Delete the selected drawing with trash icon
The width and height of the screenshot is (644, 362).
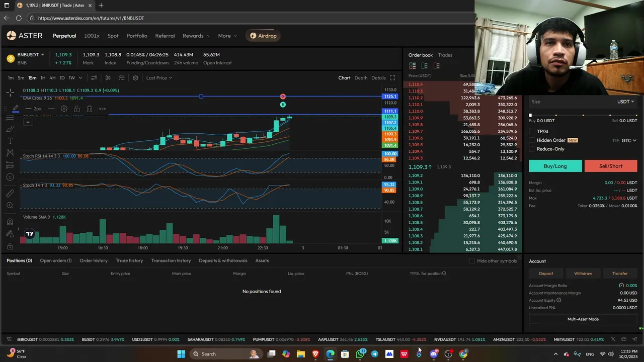pos(89,109)
